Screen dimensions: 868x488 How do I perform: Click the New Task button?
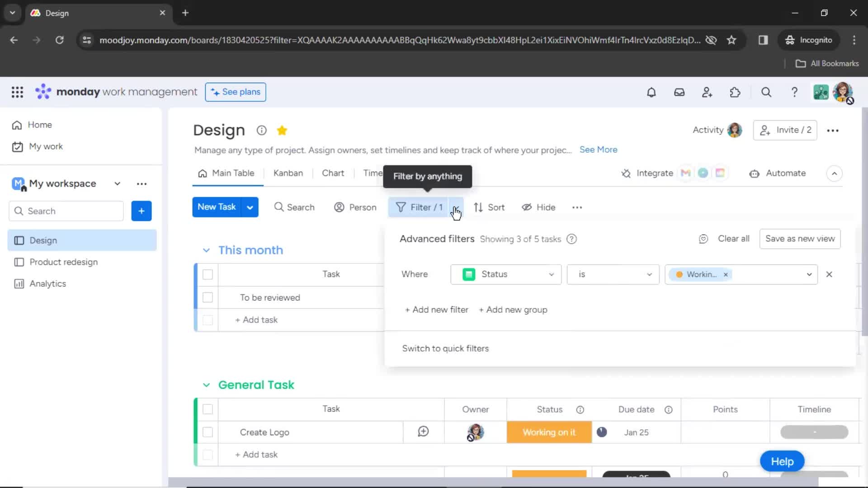[x=217, y=207]
